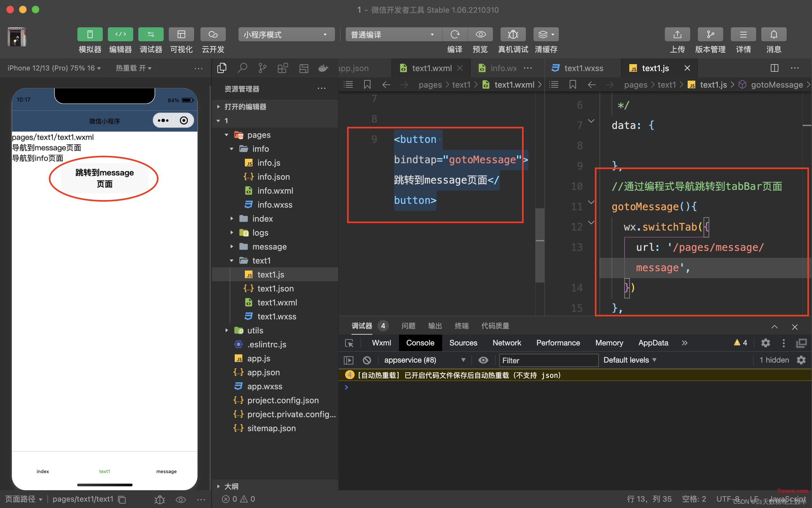Close the text1.js editor tab
Viewport: 812px width, 508px height.
pos(687,68)
